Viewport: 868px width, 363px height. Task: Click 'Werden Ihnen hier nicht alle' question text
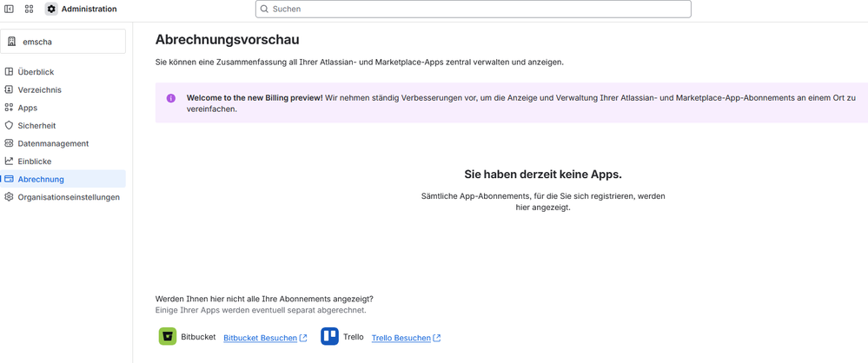(x=265, y=300)
